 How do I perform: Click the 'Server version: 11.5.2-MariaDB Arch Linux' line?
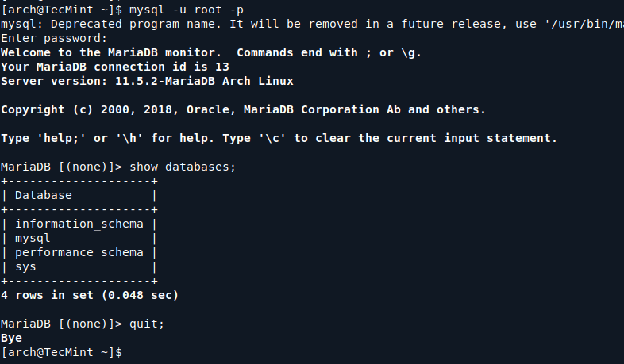147,82
